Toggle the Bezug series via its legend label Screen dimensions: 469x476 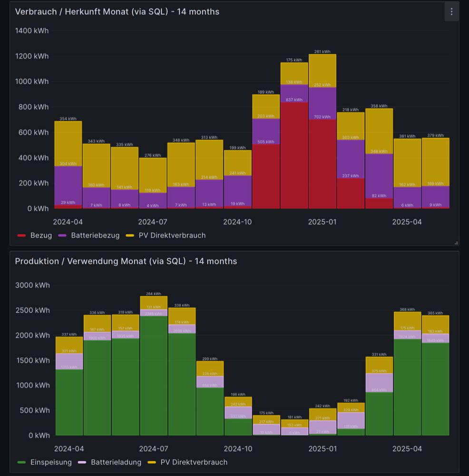tap(41, 236)
